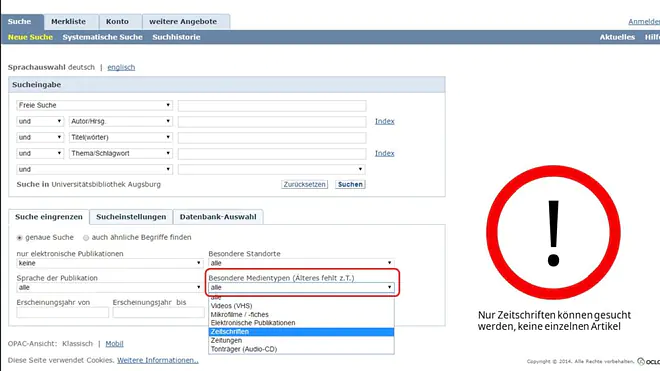This screenshot has width=660, height=371.
Task: Open the Besondere Standorte dropdown
Action: [301, 263]
